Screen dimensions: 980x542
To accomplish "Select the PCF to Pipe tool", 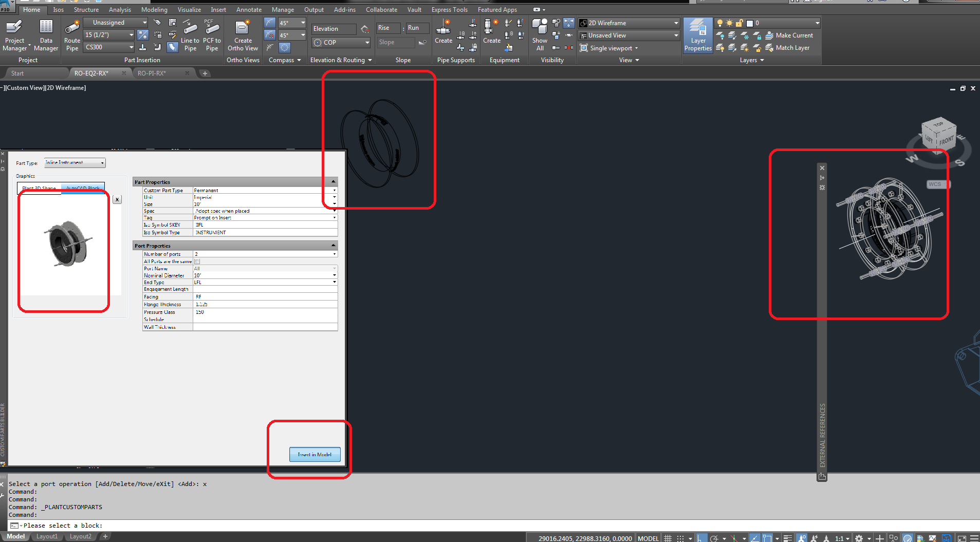I will click(x=212, y=34).
